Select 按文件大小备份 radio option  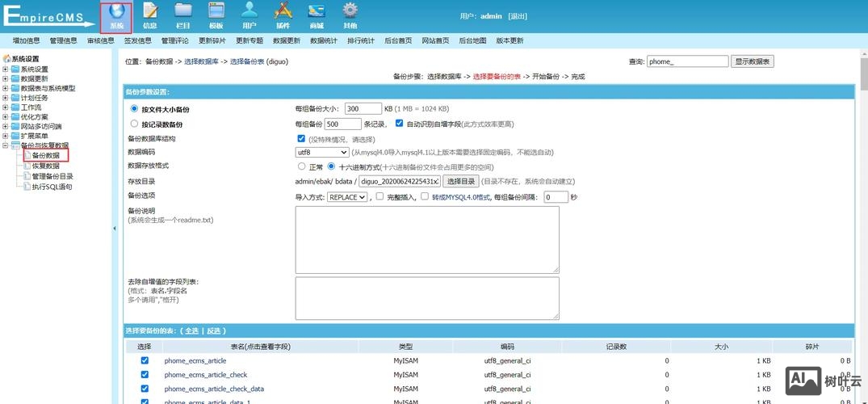pyautogui.click(x=134, y=109)
